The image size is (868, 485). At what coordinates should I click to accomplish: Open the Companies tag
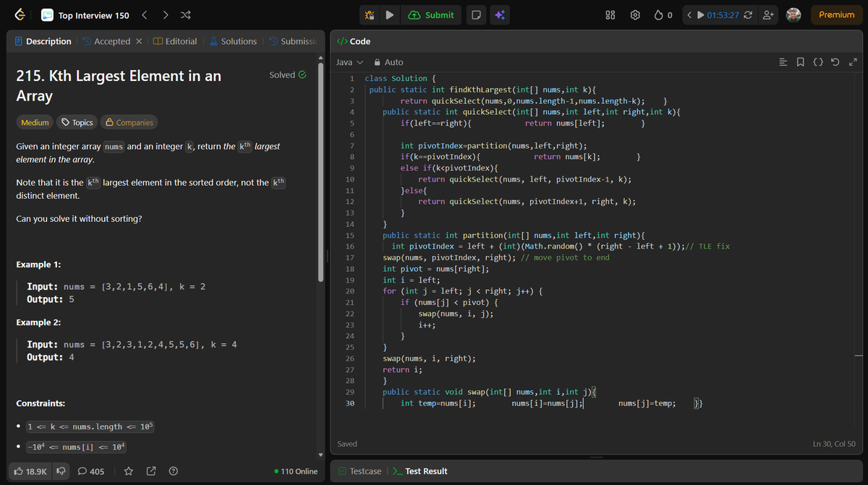pos(128,122)
